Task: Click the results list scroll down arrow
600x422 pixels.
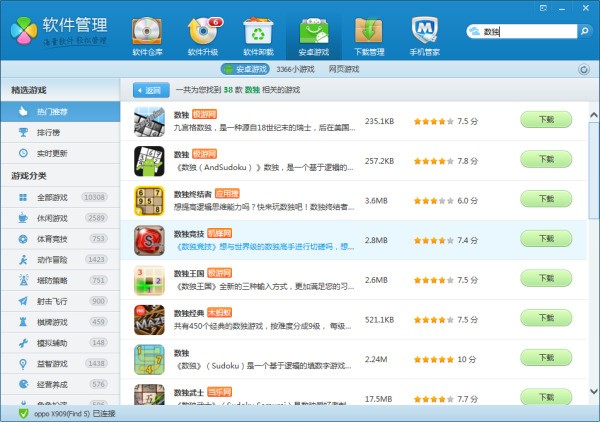Action: [593, 391]
